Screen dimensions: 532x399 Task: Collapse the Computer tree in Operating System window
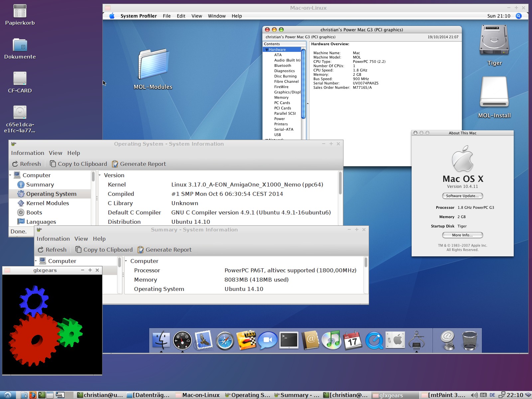point(10,175)
